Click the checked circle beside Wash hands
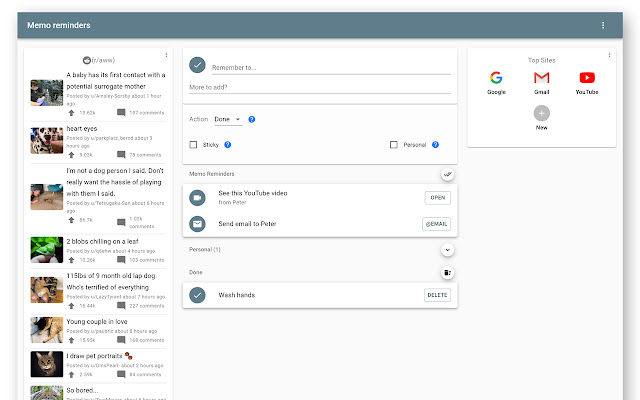The image size is (640, 400). pyautogui.click(x=197, y=295)
